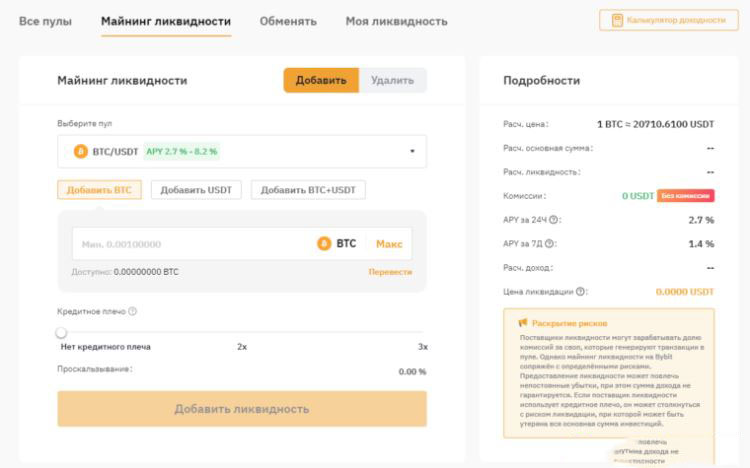The width and height of the screenshot is (750, 468).
Task: Open the Кредитное плечо info tooltip icon
Action: pyautogui.click(x=133, y=311)
